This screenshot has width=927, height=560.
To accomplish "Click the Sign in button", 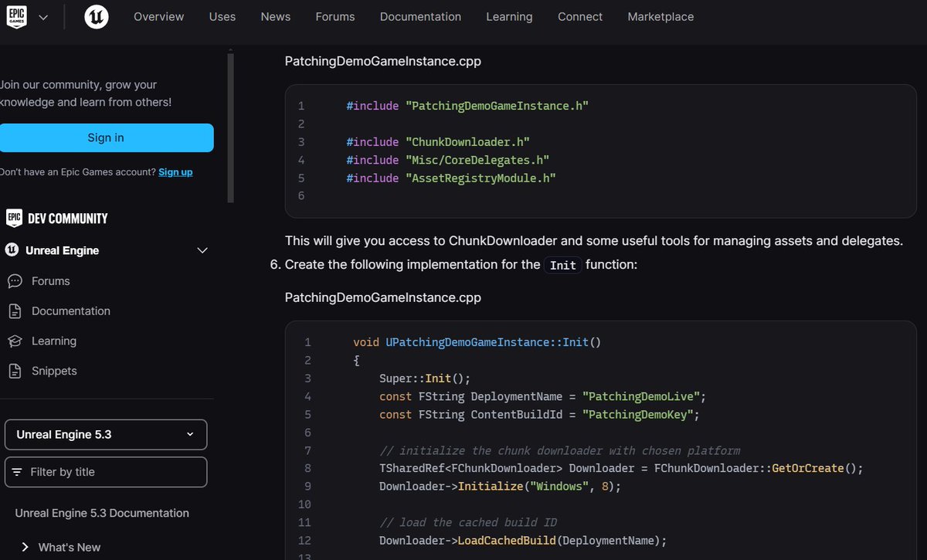I will click(x=106, y=137).
